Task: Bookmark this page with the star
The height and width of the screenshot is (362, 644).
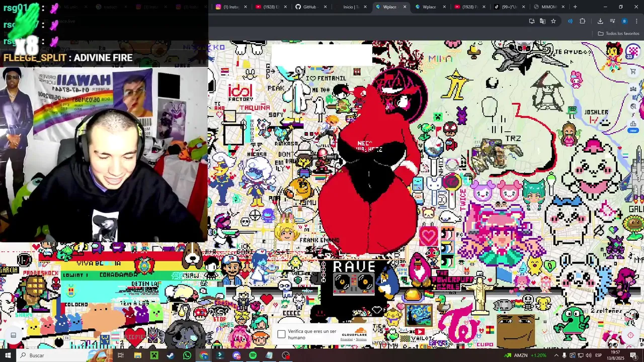Action: [x=553, y=21]
